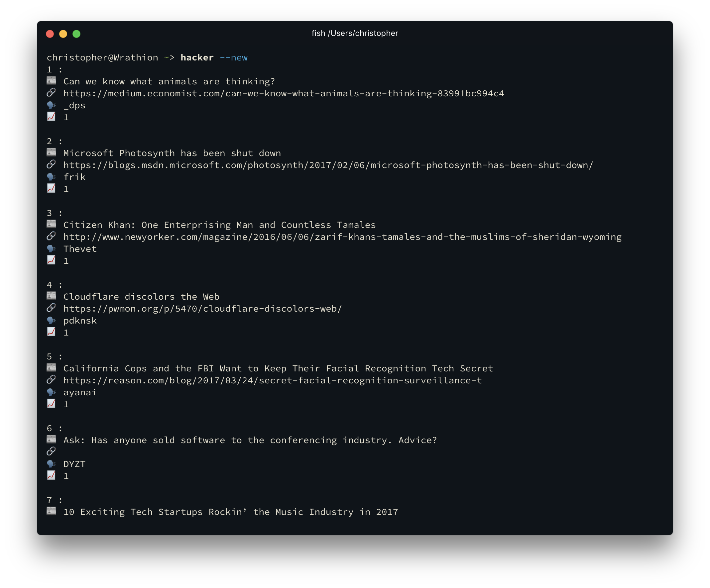Select the link icon under Microsoft Photosynth story

click(52, 165)
